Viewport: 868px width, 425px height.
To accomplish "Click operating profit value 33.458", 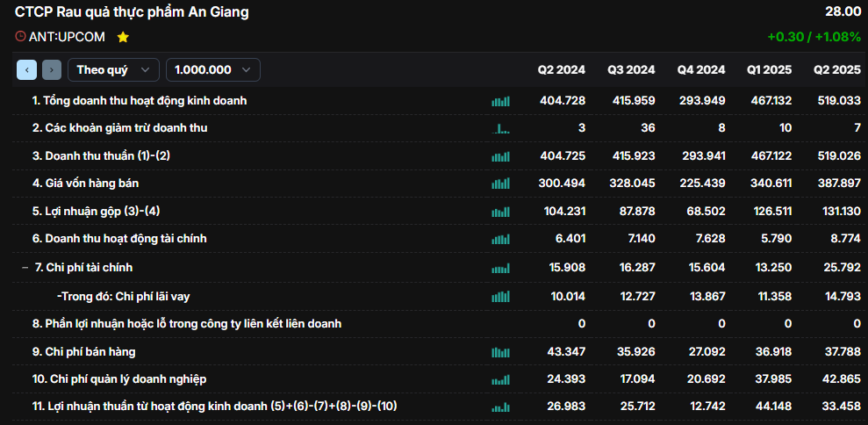I will [x=843, y=407].
